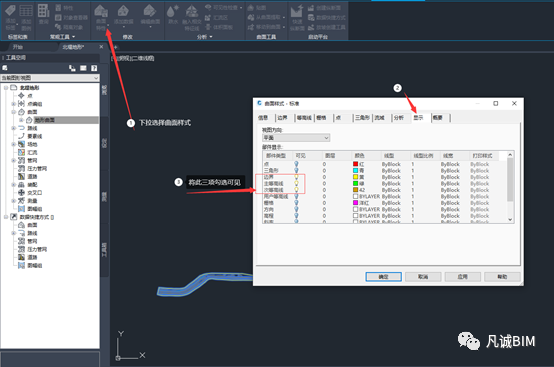Expand the 场地 tree node
Viewport: 554px width, 367px height.
click(13, 144)
